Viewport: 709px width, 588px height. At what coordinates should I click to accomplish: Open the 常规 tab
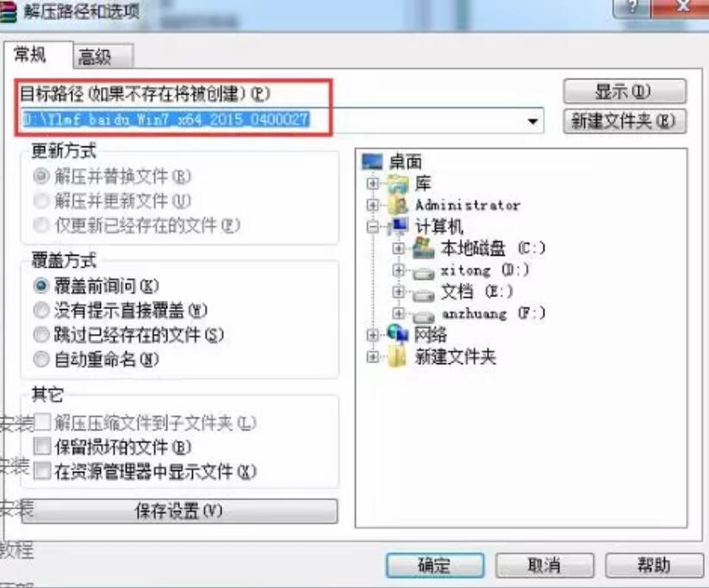coord(38,55)
